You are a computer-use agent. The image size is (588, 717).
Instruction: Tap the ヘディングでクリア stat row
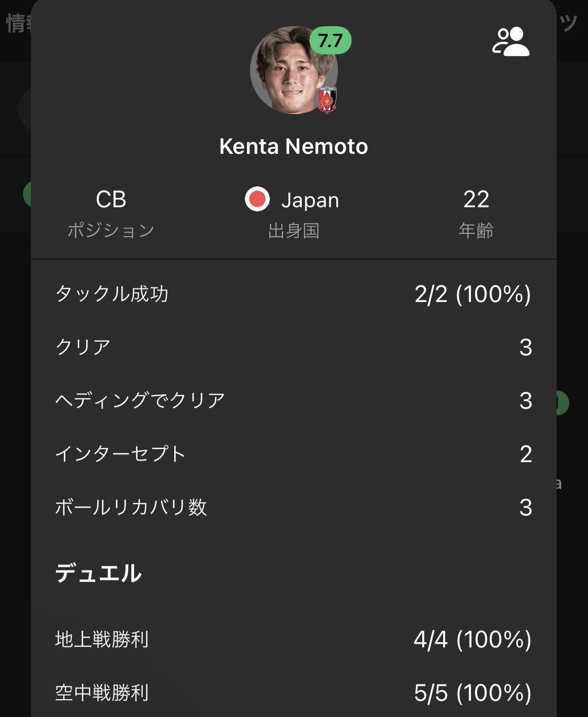pos(293,401)
